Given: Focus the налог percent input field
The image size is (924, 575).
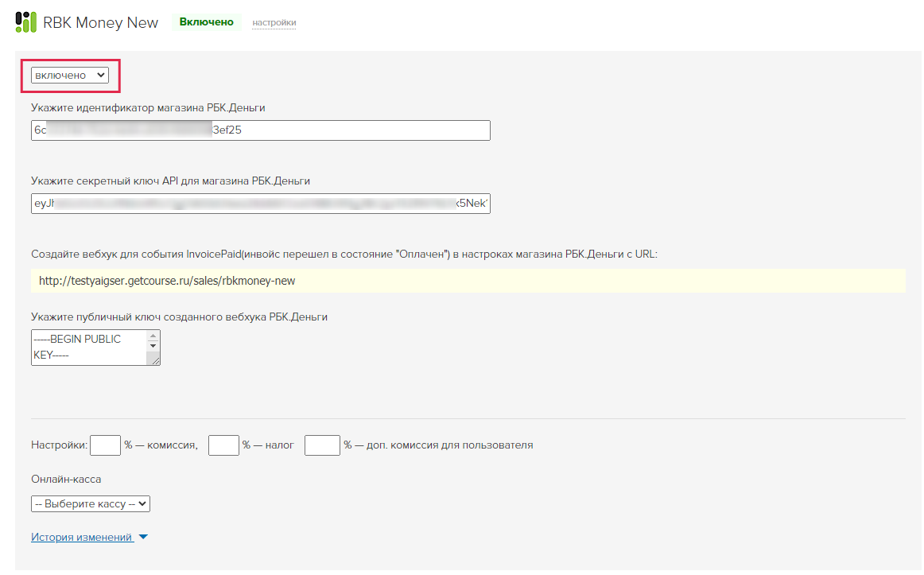Looking at the screenshot, I should point(224,445).
